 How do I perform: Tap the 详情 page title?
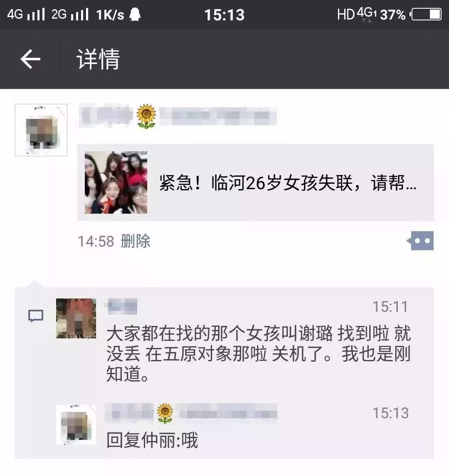tap(99, 59)
